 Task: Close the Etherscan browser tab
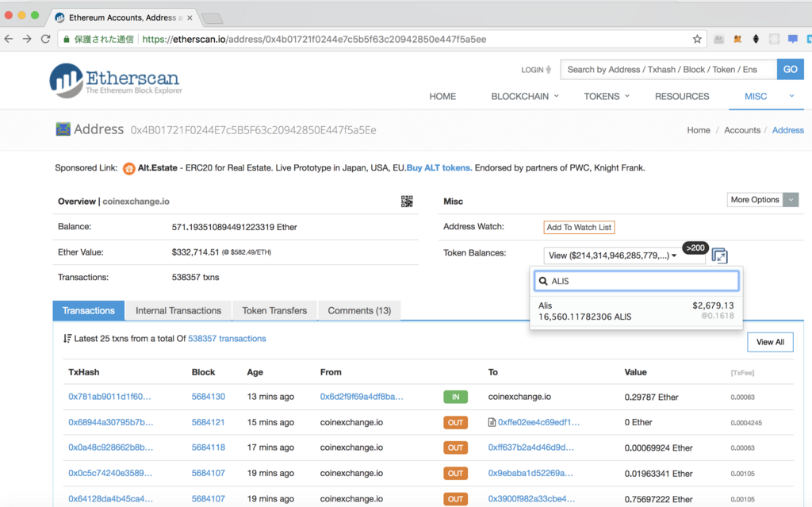click(x=190, y=17)
